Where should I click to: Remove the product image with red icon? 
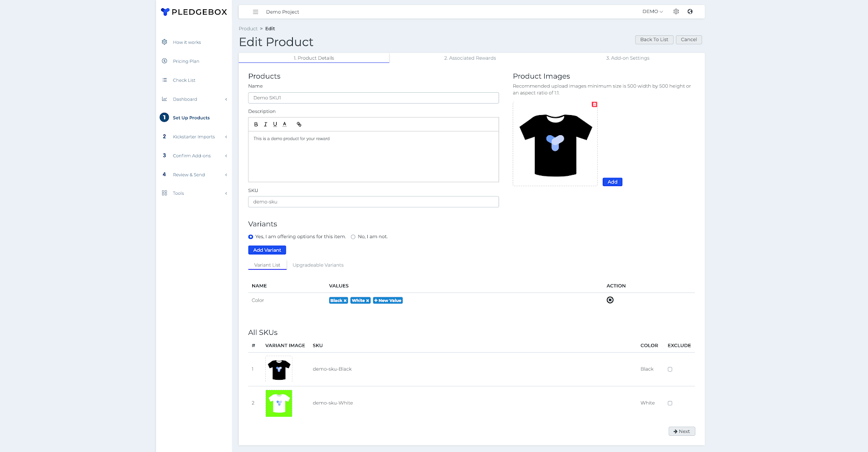pyautogui.click(x=595, y=104)
